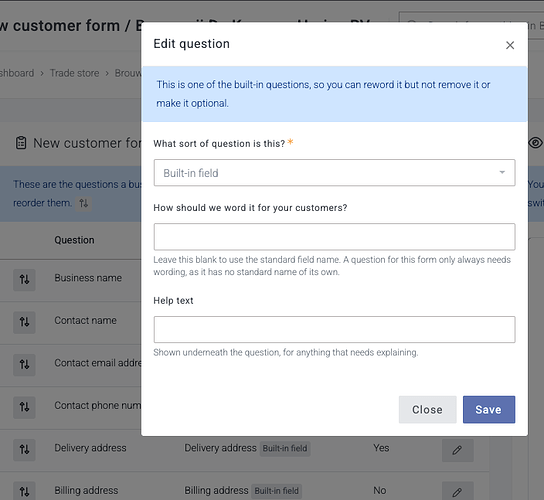
Task: Click reorder handle for Delivery address
Action: pos(24,450)
